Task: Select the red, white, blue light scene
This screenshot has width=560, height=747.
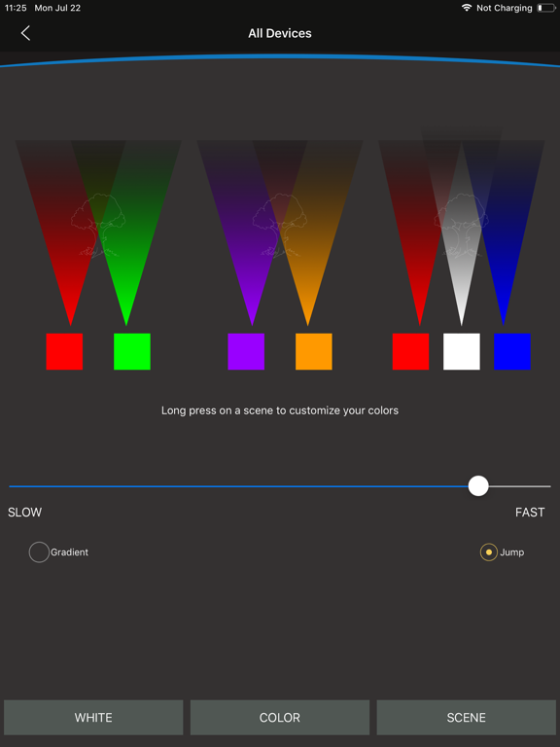Action: [x=462, y=228]
